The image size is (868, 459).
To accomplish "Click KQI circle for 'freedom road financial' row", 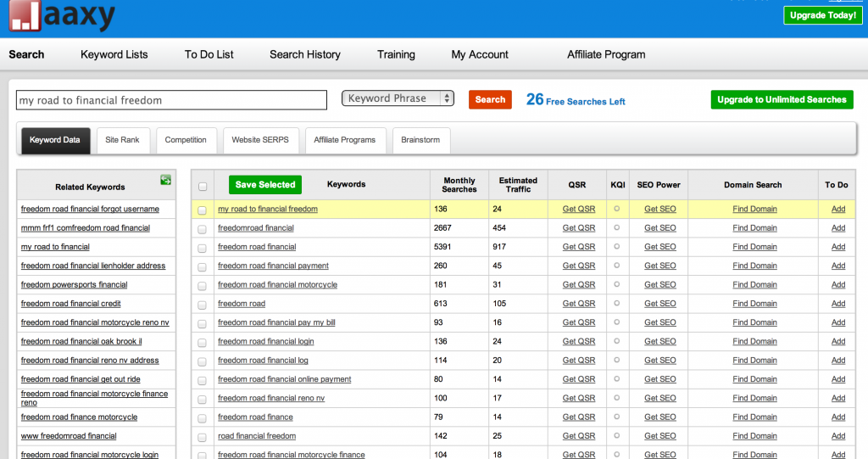I will (x=617, y=247).
